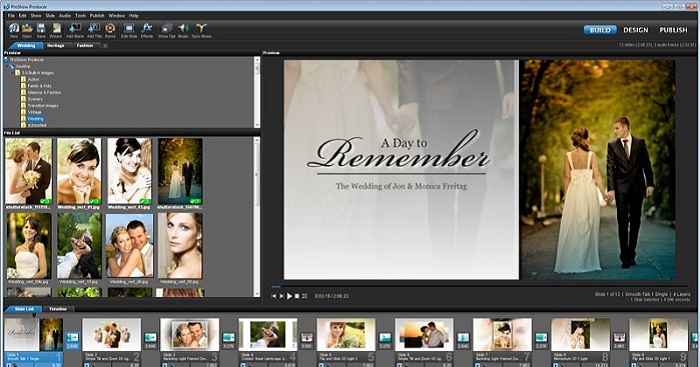This screenshot has height=367, width=700.
Task: Open the Effects (fx) tool
Action: [x=147, y=29]
